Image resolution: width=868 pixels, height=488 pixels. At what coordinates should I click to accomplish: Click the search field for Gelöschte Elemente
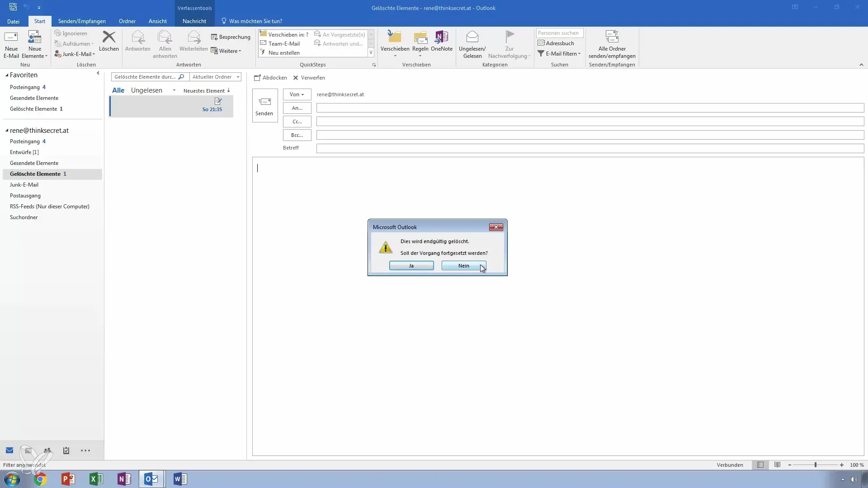click(150, 77)
